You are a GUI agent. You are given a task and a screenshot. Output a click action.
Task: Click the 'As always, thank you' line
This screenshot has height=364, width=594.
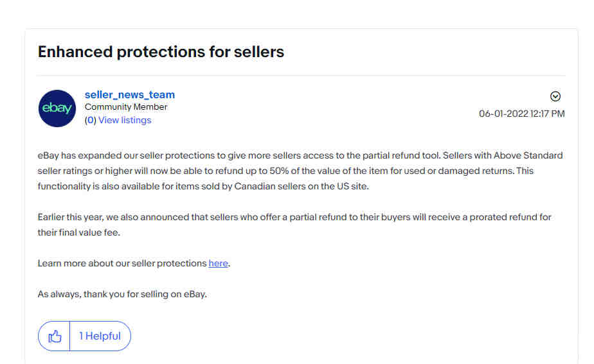pyautogui.click(x=122, y=294)
